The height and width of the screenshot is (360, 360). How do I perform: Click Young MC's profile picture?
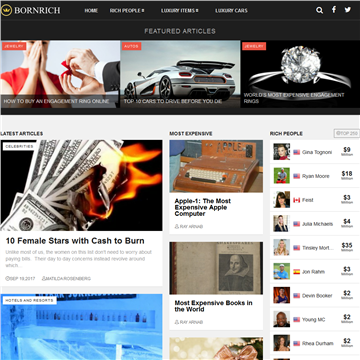282,319
